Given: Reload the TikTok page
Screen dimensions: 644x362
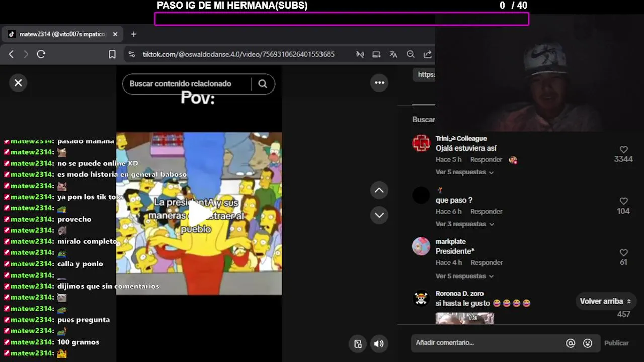Looking at the screenshot, I should (x=41, y=54).
